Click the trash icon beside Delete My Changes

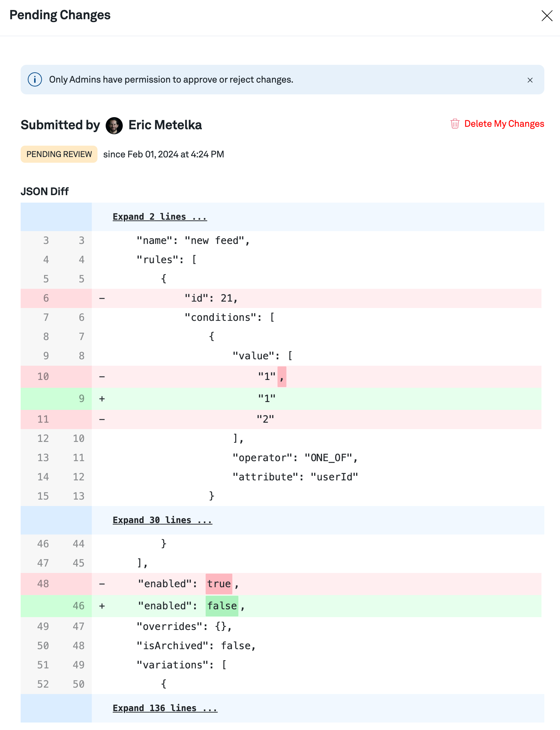pos(455,124)
